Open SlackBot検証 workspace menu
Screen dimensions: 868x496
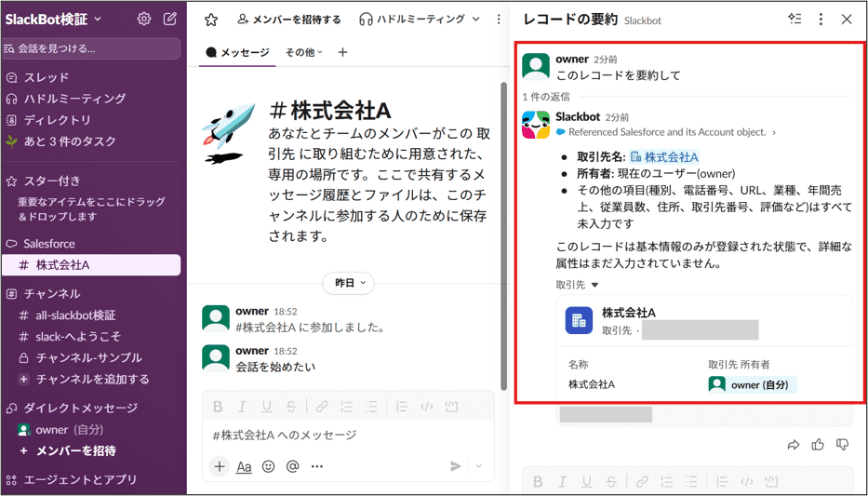[54, 20]
